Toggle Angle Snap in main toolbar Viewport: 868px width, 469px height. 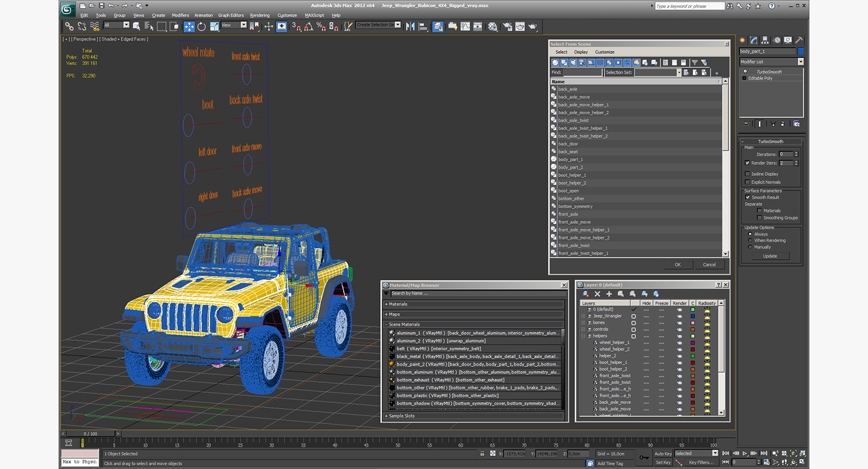(x=308, y=26)
